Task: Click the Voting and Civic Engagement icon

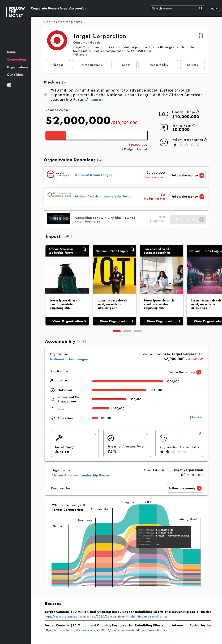Action: 53,399
